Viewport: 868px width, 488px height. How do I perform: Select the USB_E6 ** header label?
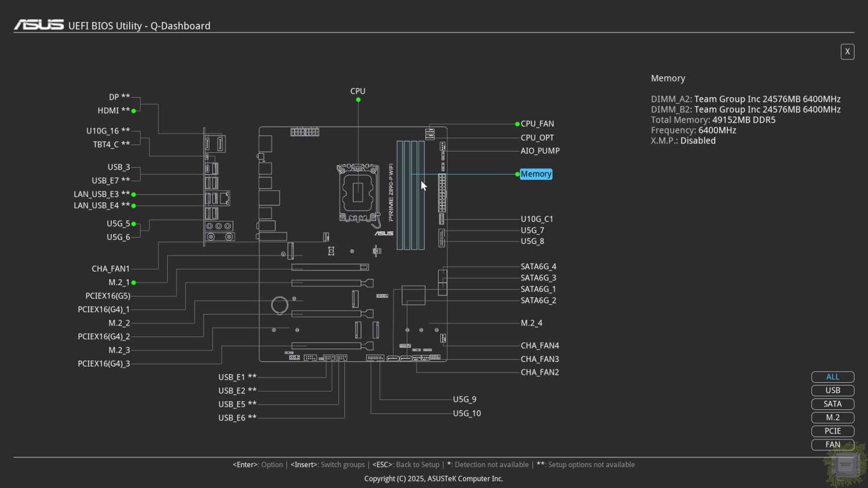[237, 417]
